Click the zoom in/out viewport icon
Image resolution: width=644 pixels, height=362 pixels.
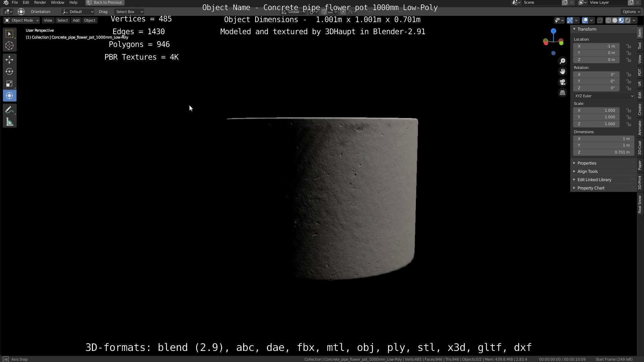[x=562, y=61]
